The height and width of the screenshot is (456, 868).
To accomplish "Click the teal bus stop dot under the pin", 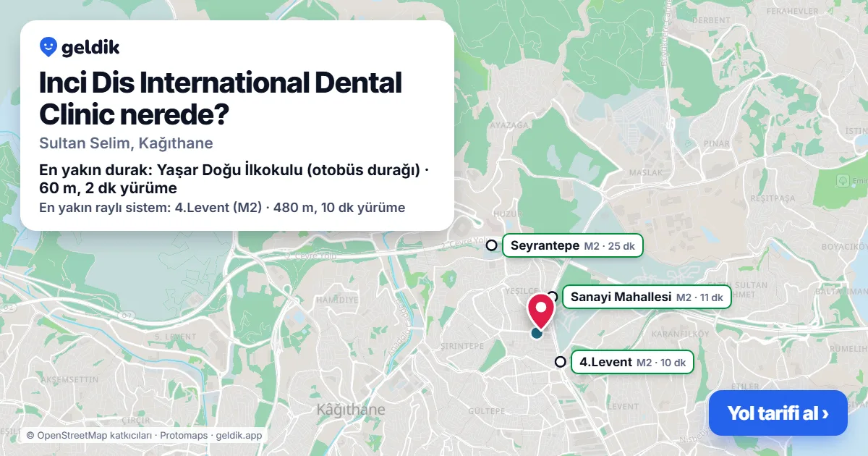I will pyautogui.click(x=537, y=333).
